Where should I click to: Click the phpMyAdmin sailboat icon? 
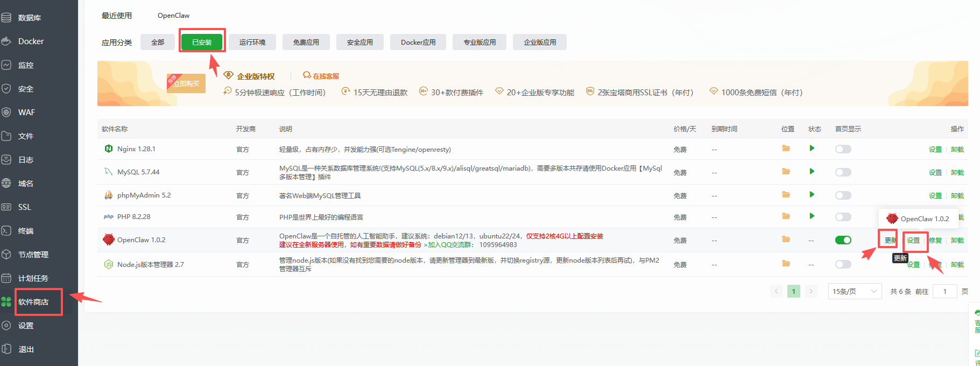(x=109, y=195)
